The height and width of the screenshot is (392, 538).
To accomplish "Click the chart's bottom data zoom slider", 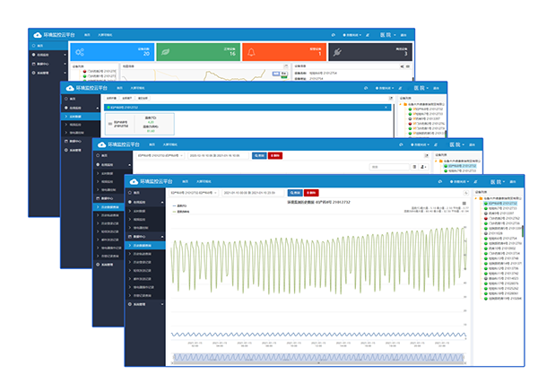I will [318, 358].
